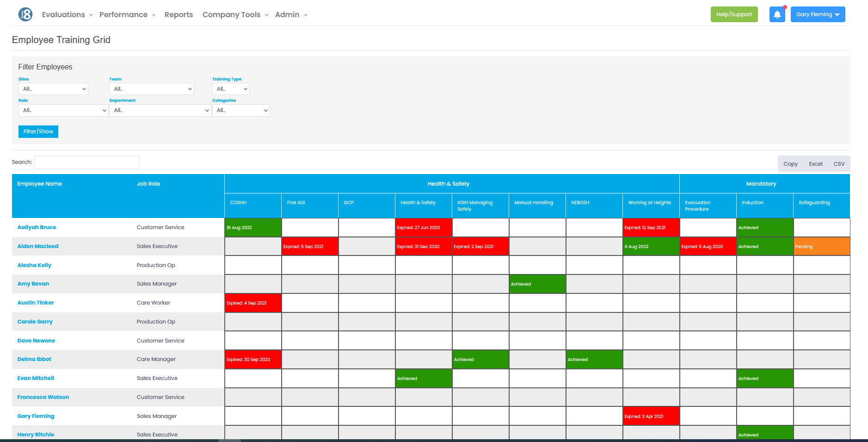Open Help/Support
This screenshot has width=868, height=442.
click(x=734, y=14)
